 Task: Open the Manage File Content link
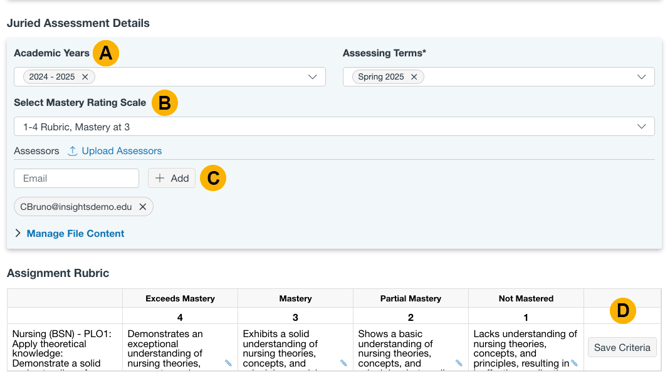point(75,234)
